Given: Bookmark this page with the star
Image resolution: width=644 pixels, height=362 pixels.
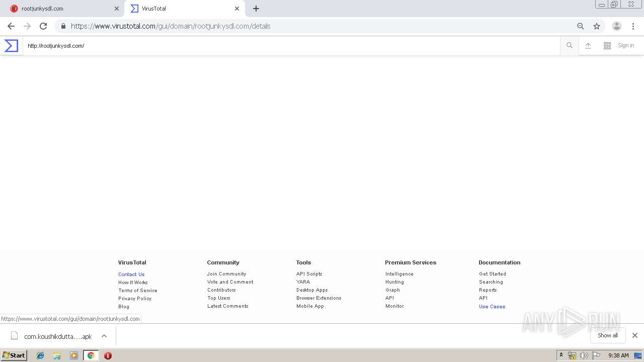Looking at the screenshot, I should pyautogui.click(x=597, y=26).
